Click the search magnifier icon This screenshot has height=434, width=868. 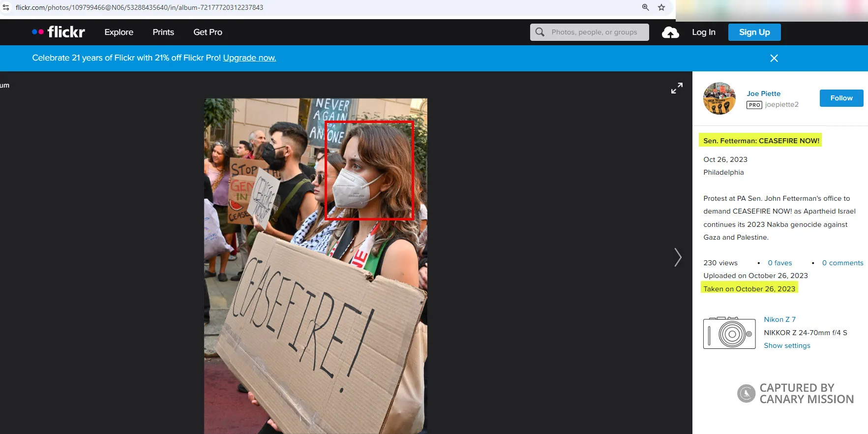click(x=540, y=32)
